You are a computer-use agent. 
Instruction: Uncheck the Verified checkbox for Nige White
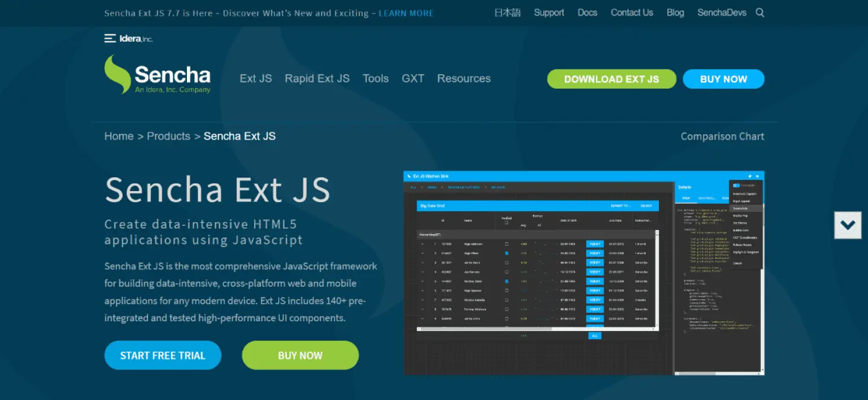tap(506, 252)
